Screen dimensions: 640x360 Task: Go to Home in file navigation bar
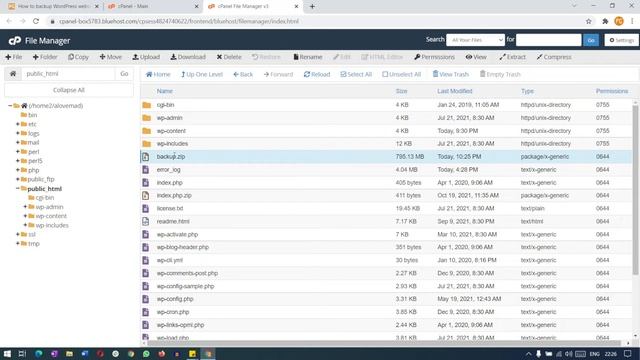point(158,74)
